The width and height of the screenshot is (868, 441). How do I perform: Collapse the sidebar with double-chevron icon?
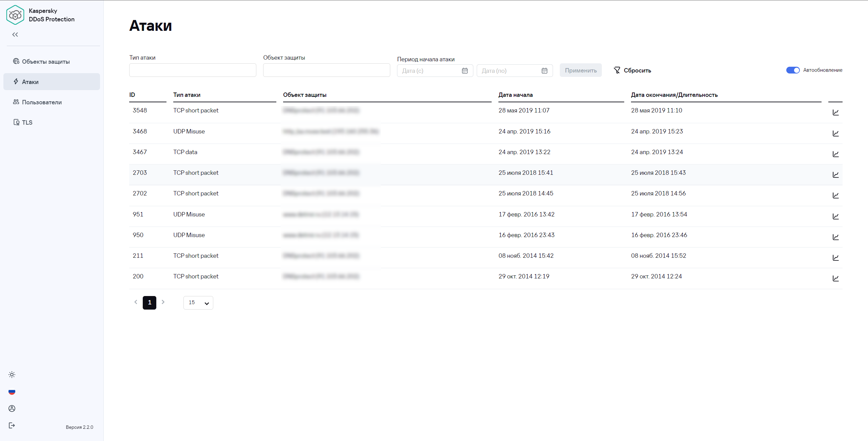point(15,35)
